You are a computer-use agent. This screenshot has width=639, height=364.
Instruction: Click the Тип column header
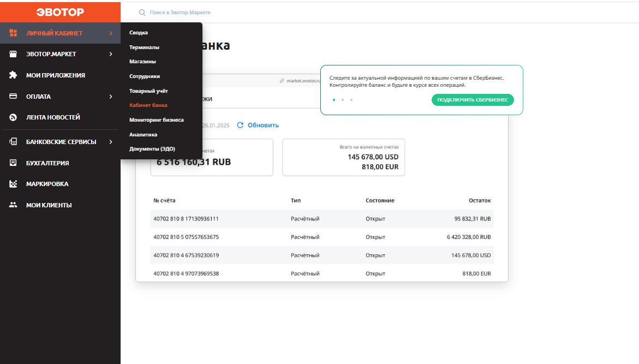point(296,200)
